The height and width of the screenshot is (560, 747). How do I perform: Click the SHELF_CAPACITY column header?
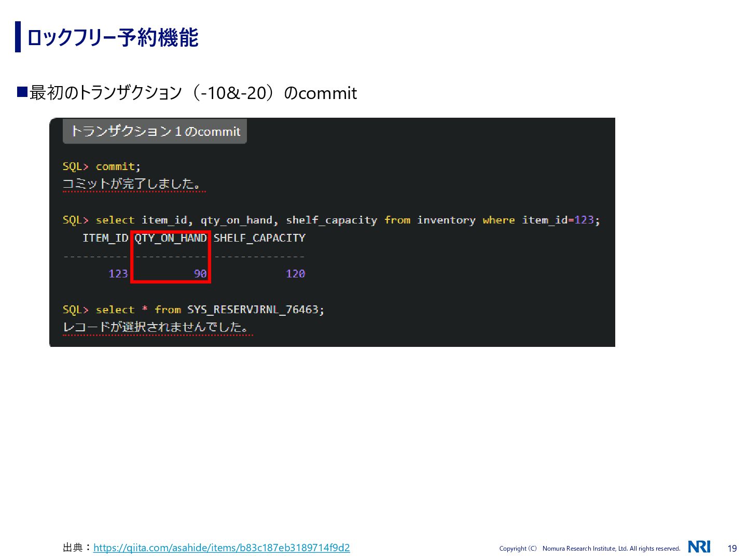[x=259, y=238]
